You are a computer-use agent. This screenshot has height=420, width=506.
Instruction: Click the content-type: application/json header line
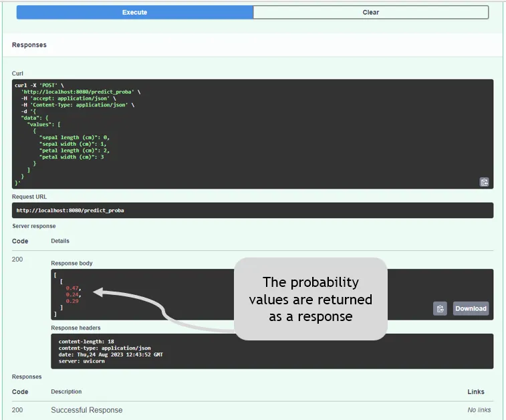coord(104,348)
